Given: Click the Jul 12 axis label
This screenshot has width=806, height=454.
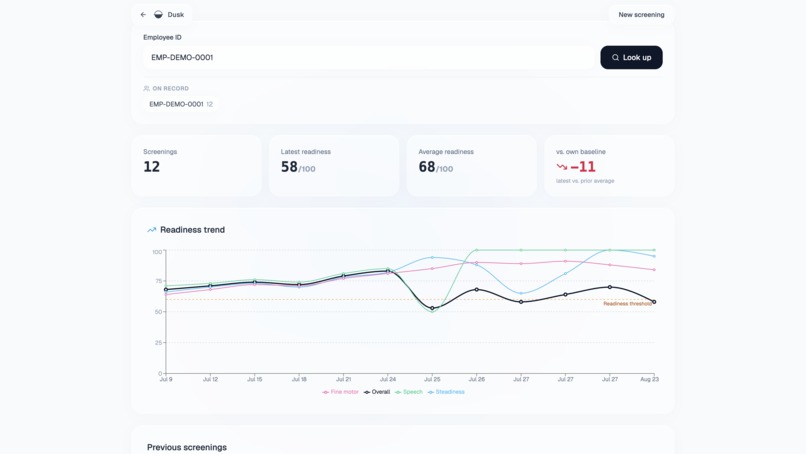Looking at the screenshot, I should tap(210, 379).
